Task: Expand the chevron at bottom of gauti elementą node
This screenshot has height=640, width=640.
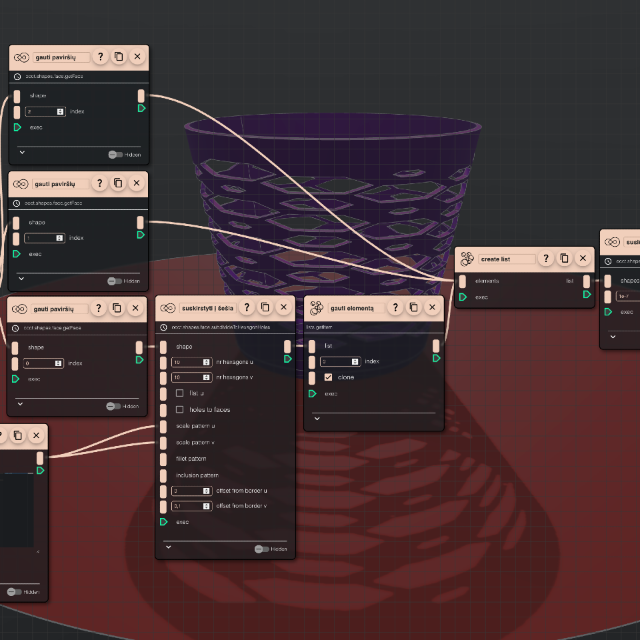Action: tap(317, 418)
